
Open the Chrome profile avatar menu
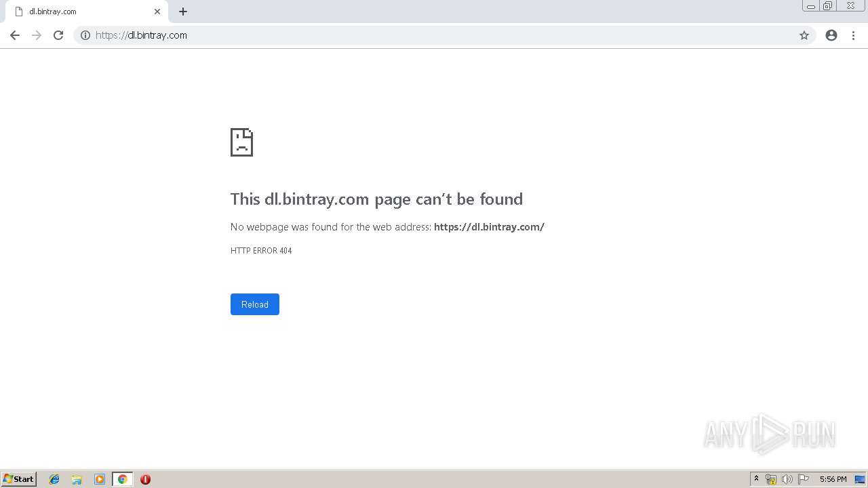point(831,35)
